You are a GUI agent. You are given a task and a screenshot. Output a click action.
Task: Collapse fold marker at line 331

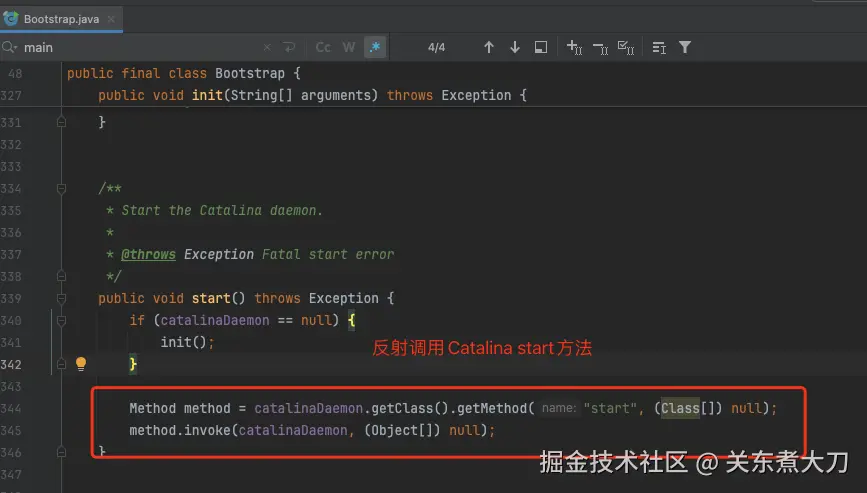(x=61, y=122)
